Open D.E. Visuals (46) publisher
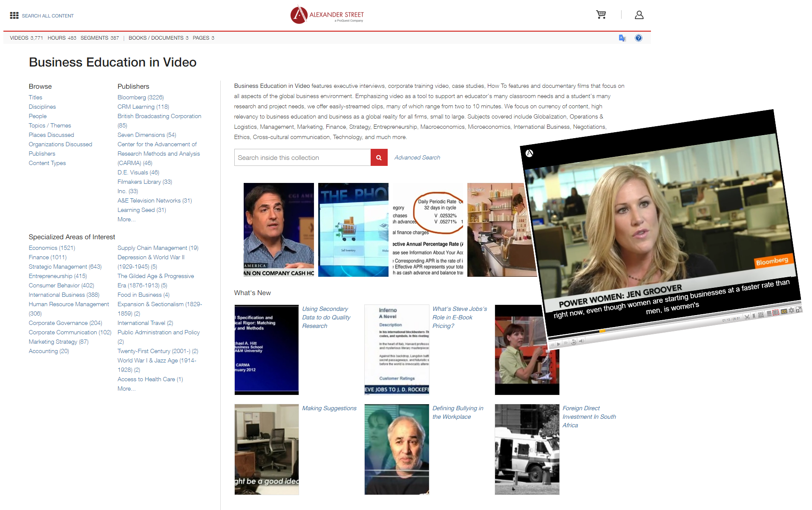Screen dimensions: 812x510 pyautogui.click(x=138, y=172)
